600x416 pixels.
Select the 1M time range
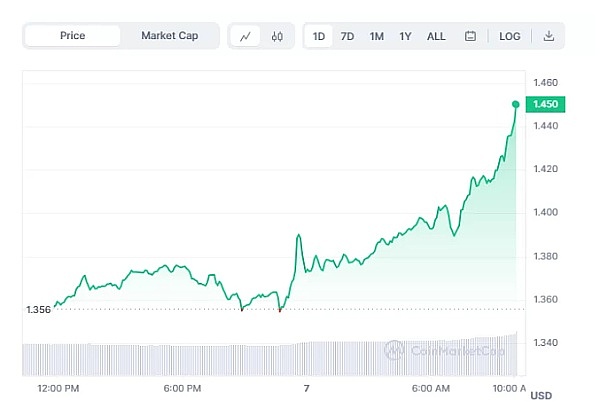point(376,37)
